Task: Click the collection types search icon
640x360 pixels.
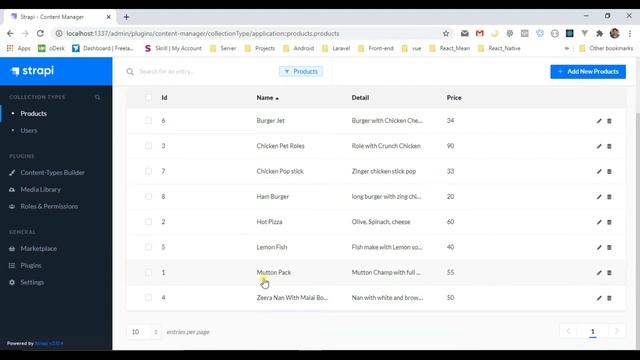Action: pos(97,97)
